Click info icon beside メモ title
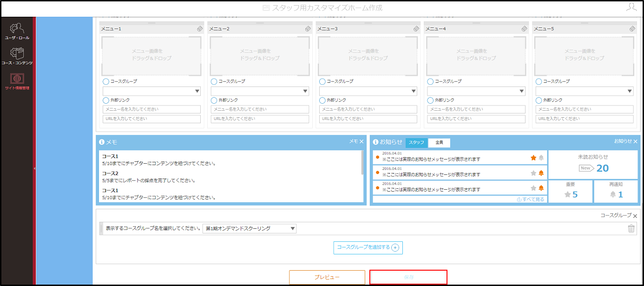The image size is (644, 286). tap(102, 142)
